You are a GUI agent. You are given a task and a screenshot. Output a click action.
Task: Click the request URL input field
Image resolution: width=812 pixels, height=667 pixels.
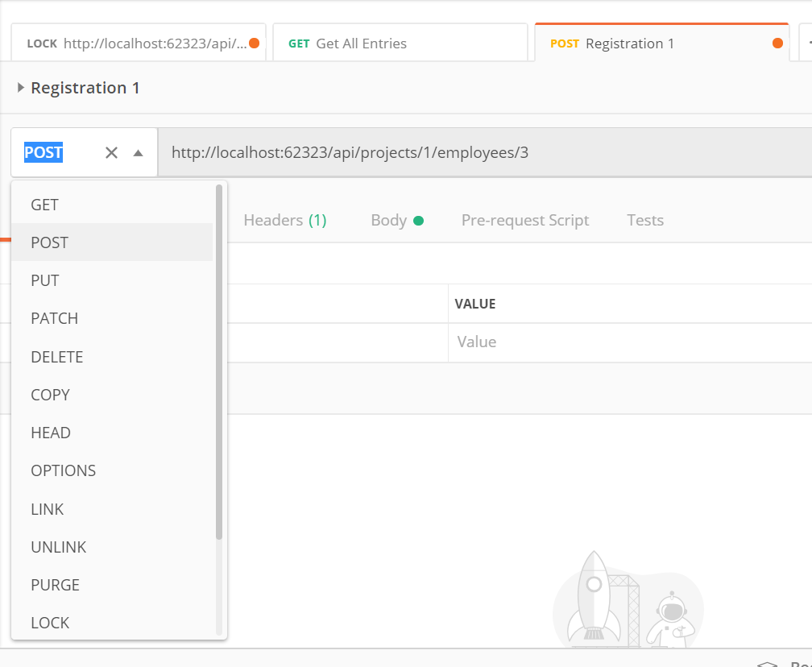coord(483,152)
